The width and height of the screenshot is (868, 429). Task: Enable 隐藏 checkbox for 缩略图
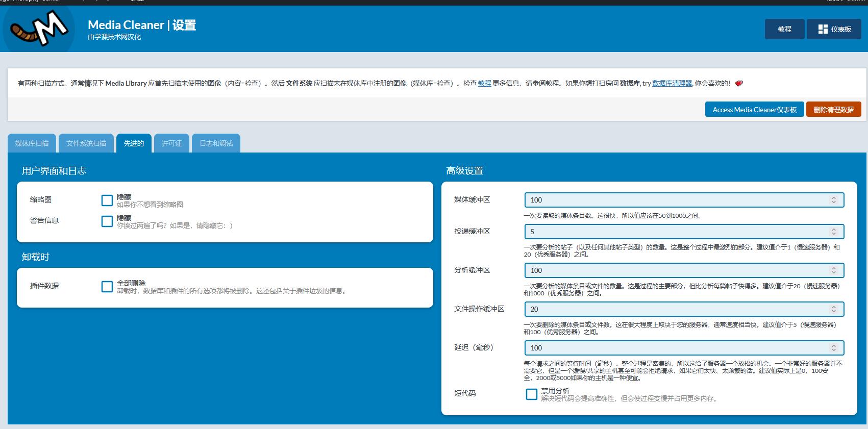[107, 200]
